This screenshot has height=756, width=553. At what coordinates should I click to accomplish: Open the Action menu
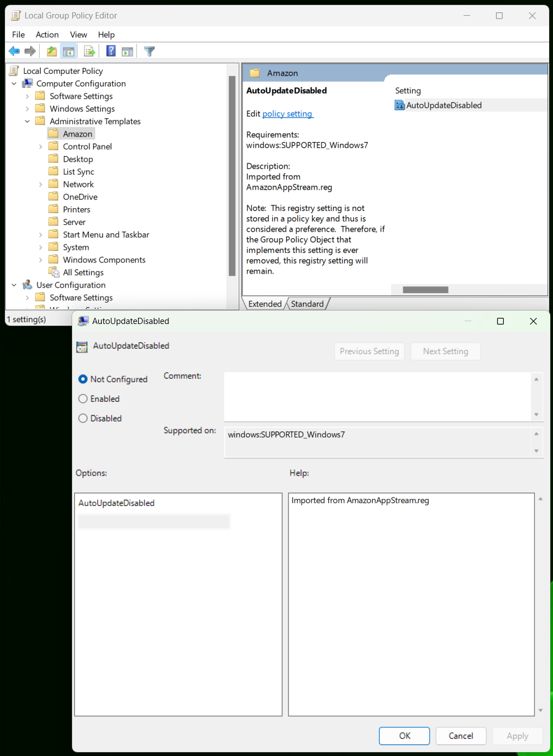47,35
